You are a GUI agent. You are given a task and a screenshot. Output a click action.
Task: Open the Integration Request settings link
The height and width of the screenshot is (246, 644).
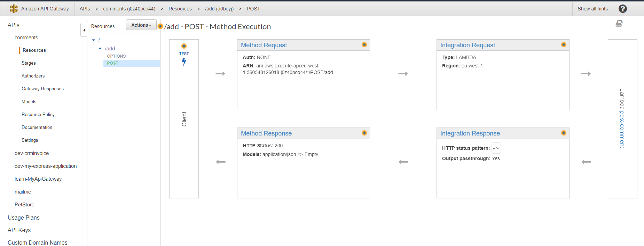click(x=468, y=45)
